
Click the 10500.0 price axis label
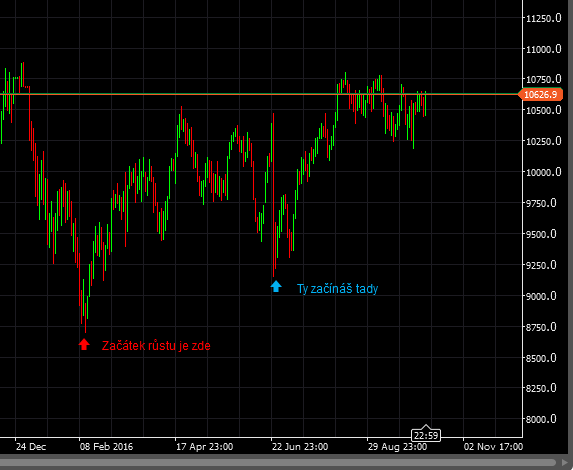tap(543, 110)
